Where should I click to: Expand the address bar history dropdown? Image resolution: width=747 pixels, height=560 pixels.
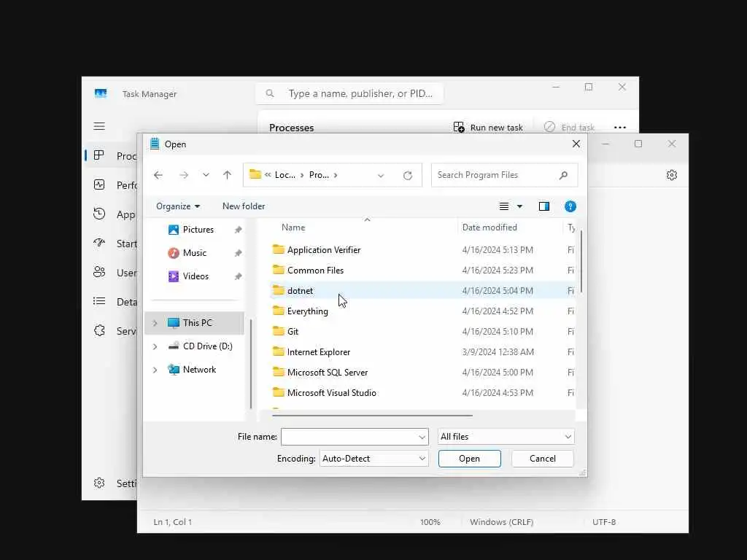(381, 176)
